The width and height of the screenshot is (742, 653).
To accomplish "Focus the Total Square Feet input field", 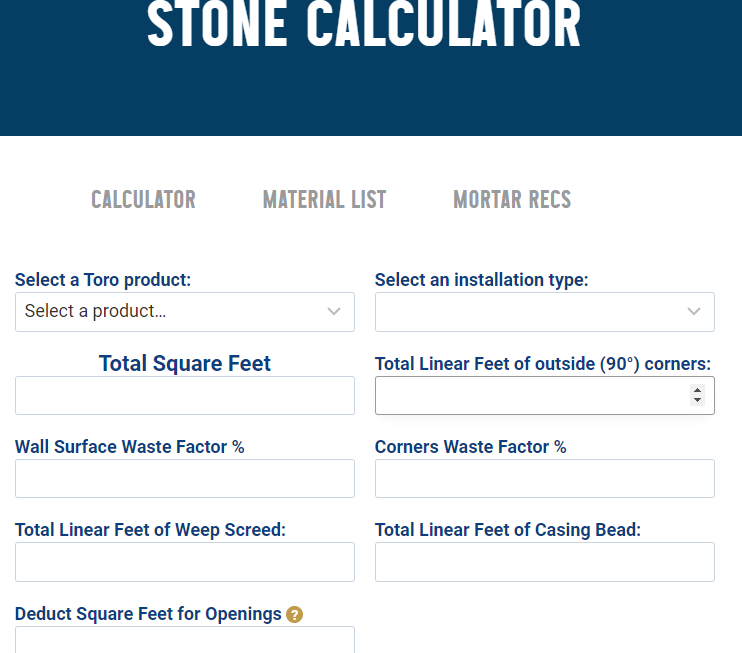I will pyautogui.click(x=185, y=396).
